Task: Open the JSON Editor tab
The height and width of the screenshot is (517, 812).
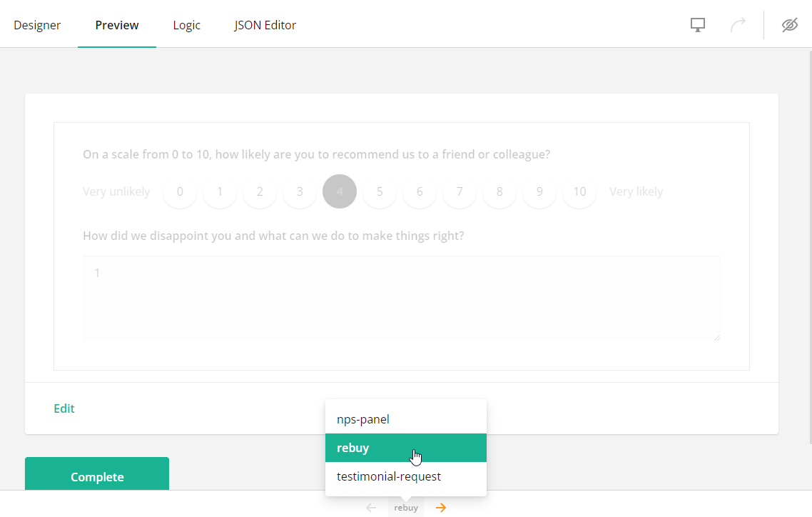Action: [x=265, y=24]
